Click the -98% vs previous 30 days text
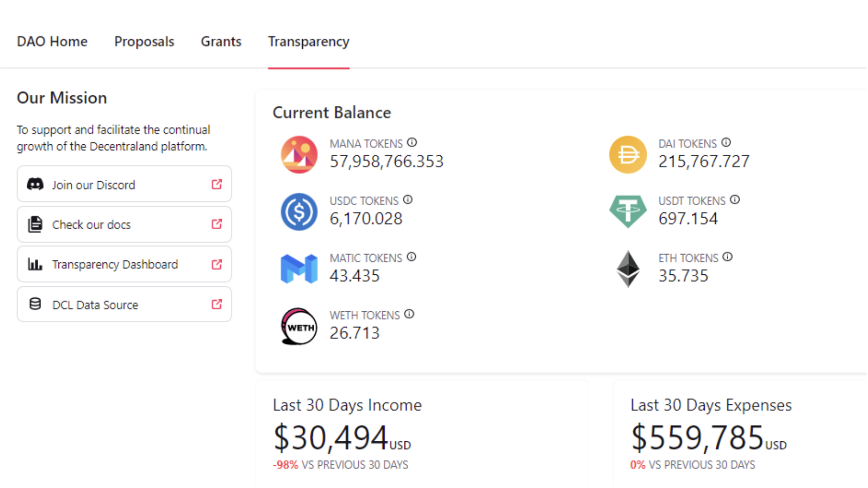 (341, 465)
